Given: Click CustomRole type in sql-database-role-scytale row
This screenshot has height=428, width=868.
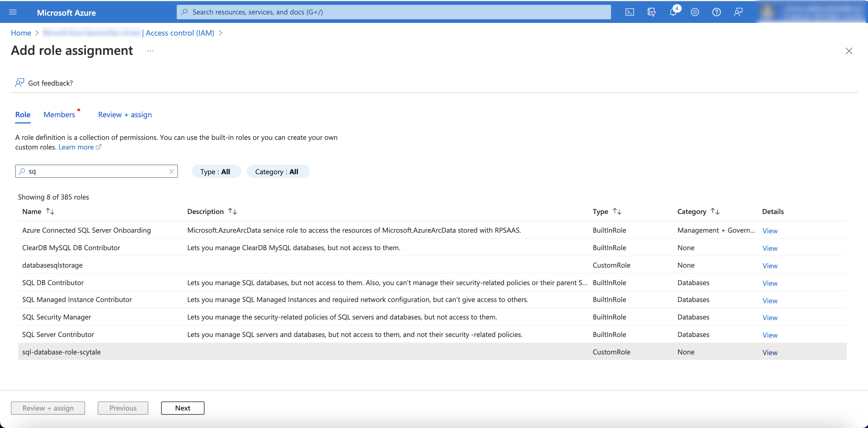Looking at the screenshot, I should click(612, 352).
